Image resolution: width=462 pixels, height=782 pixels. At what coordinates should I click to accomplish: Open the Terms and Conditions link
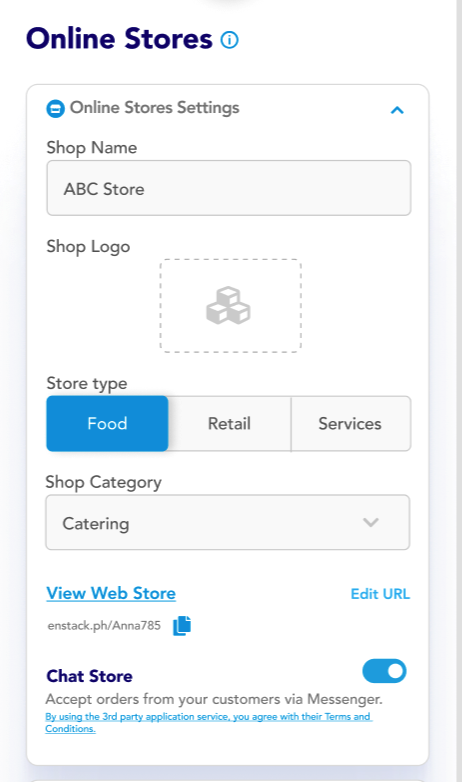pyautogui.click(x=208, y=722)
